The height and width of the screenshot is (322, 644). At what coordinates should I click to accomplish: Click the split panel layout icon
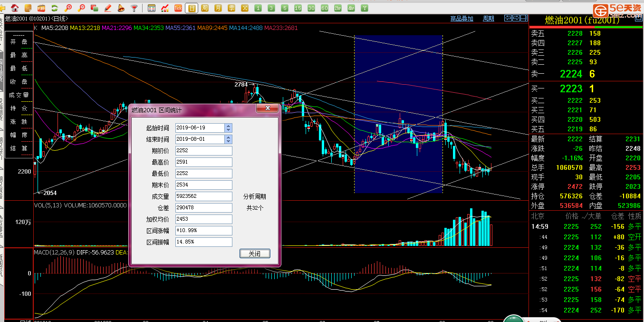coord(524,18)
